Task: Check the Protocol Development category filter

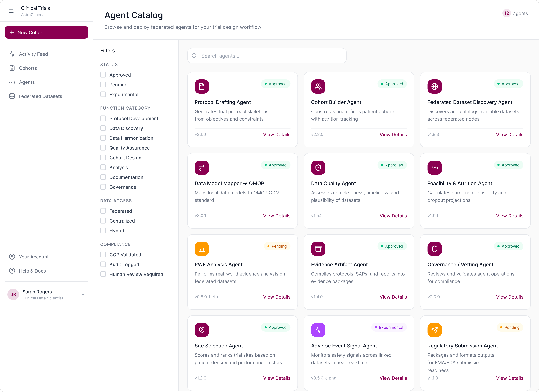Action: click(x=103, y=118)
